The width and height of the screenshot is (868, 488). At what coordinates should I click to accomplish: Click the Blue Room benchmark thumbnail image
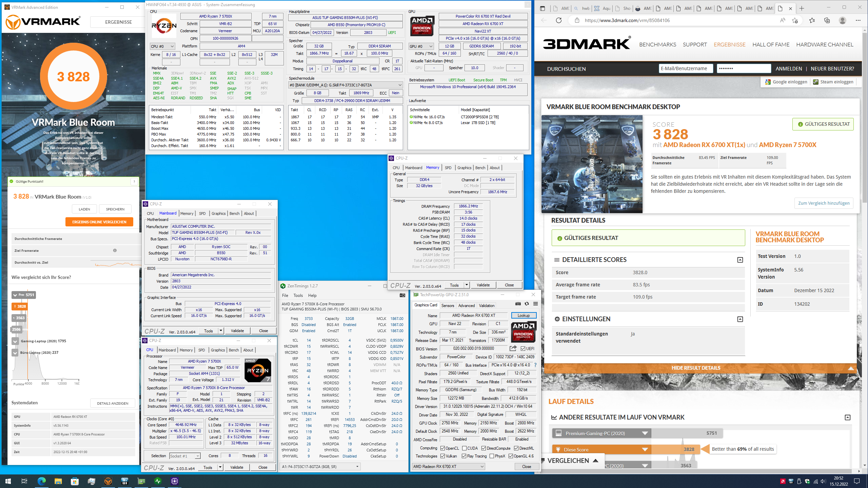[592, 164]
